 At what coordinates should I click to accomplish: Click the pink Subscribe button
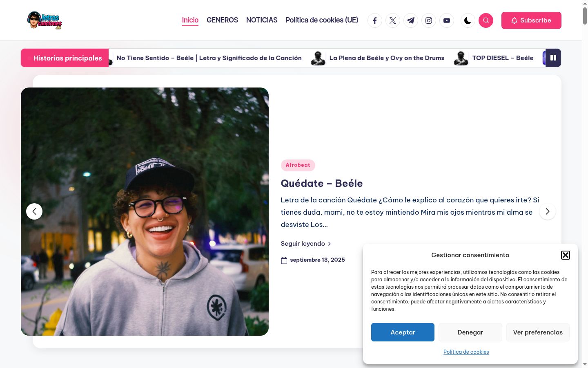[x=531, y=20]
